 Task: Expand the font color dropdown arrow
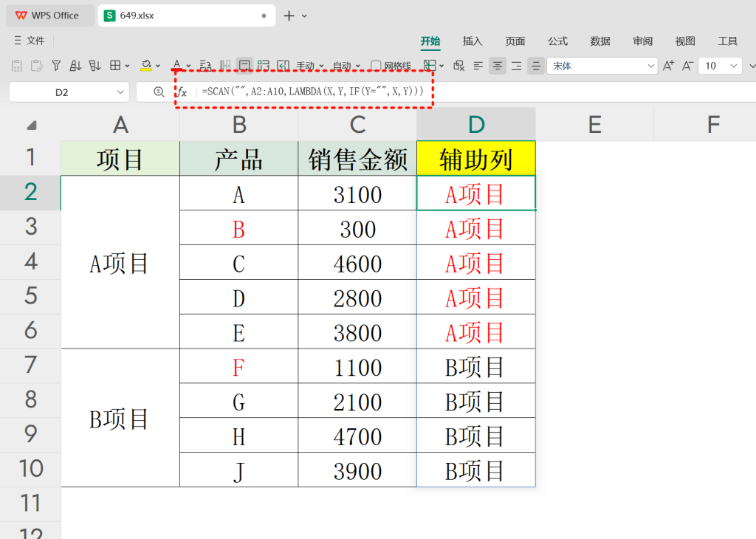pos(188,66)
